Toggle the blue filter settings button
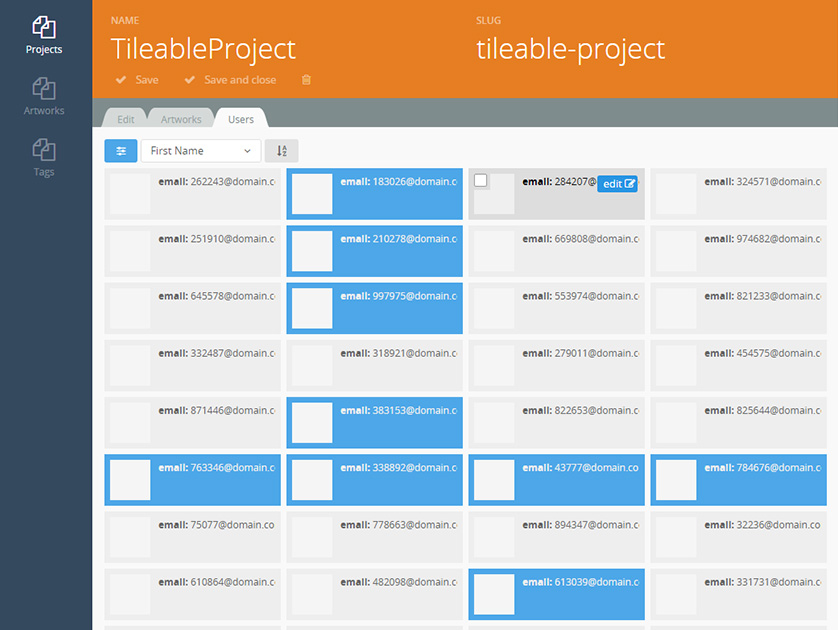 pyautogui.click(x=121, y=151)
